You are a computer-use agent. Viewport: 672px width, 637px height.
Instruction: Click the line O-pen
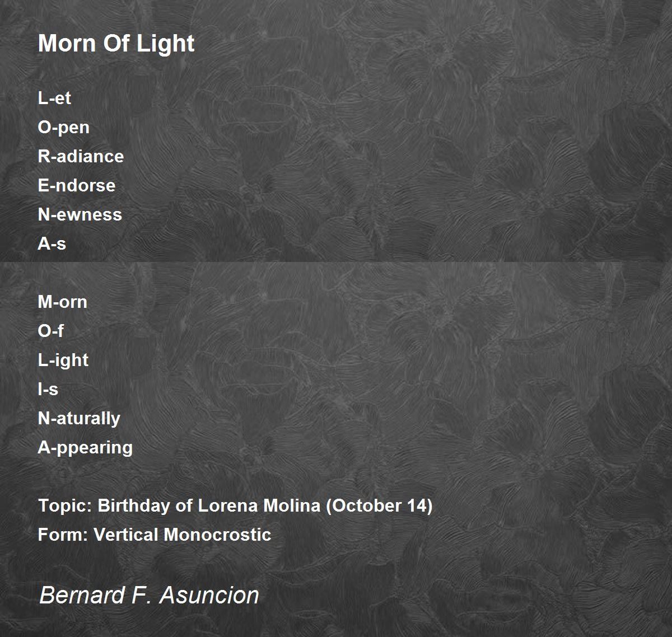pos(63,128)
